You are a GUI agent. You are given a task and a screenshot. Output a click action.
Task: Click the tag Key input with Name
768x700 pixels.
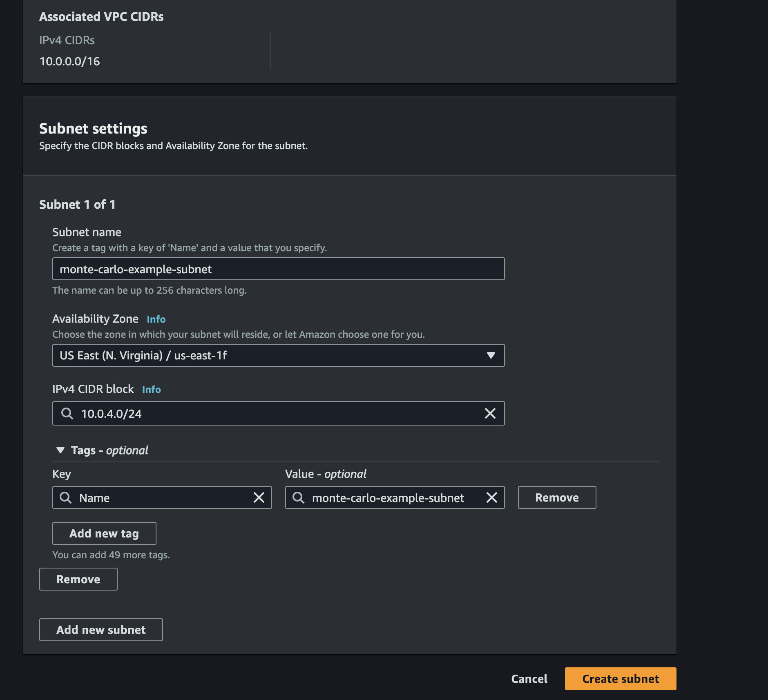162,497
